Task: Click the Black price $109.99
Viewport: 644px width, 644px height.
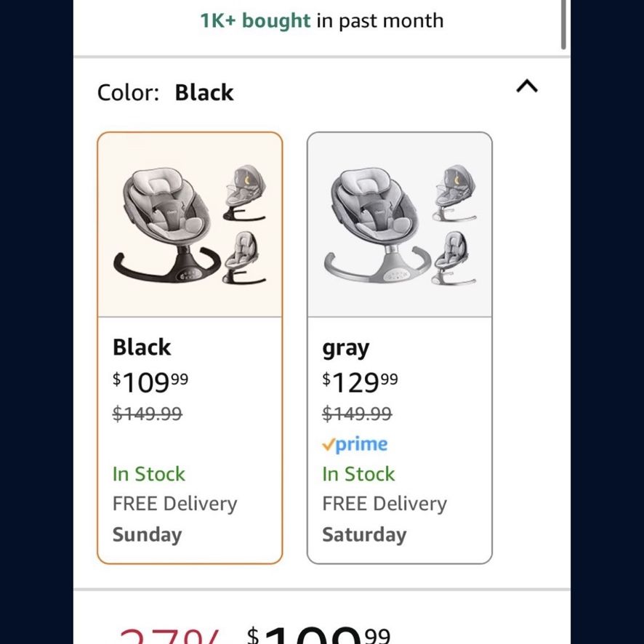Action: [x=150, y=382]
